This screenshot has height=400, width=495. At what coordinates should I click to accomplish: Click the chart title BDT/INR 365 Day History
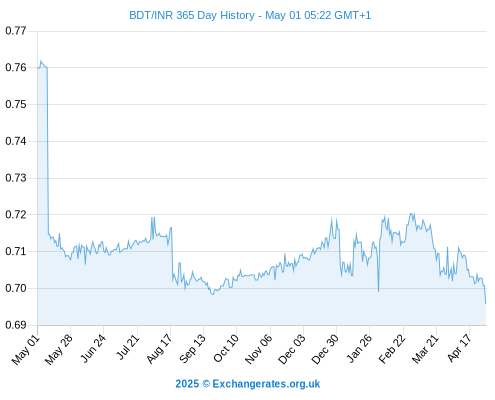[x=192, y=15]
